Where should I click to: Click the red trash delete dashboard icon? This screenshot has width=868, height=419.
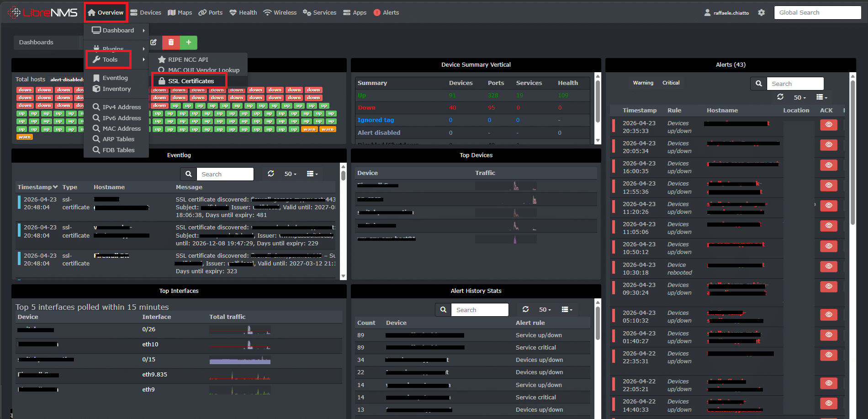click(x=171, y=42)
